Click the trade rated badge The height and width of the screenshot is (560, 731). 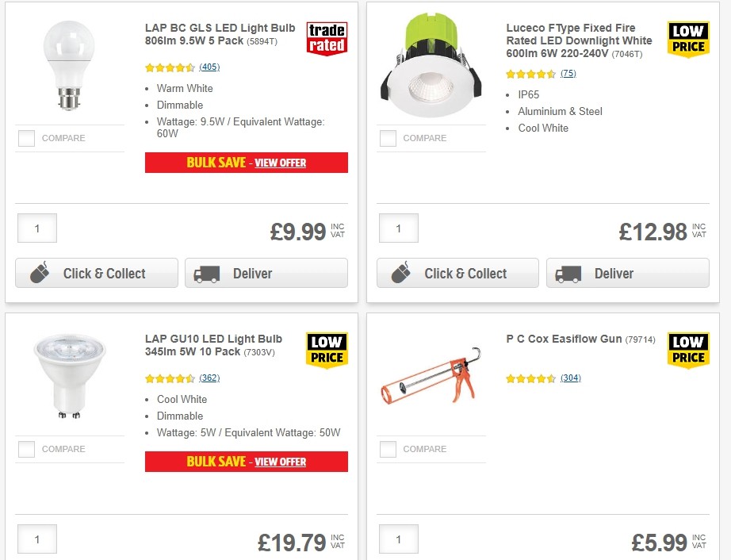coord(327,37)
